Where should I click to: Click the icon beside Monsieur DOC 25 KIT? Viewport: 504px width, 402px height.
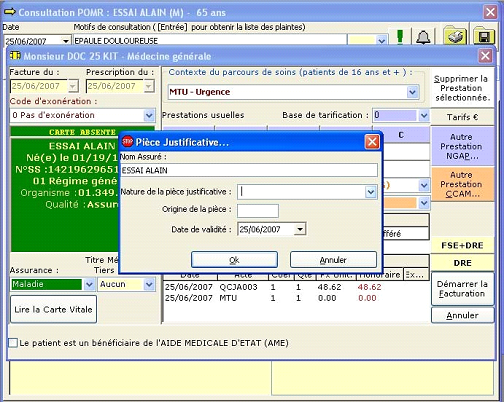pos(15,55)
